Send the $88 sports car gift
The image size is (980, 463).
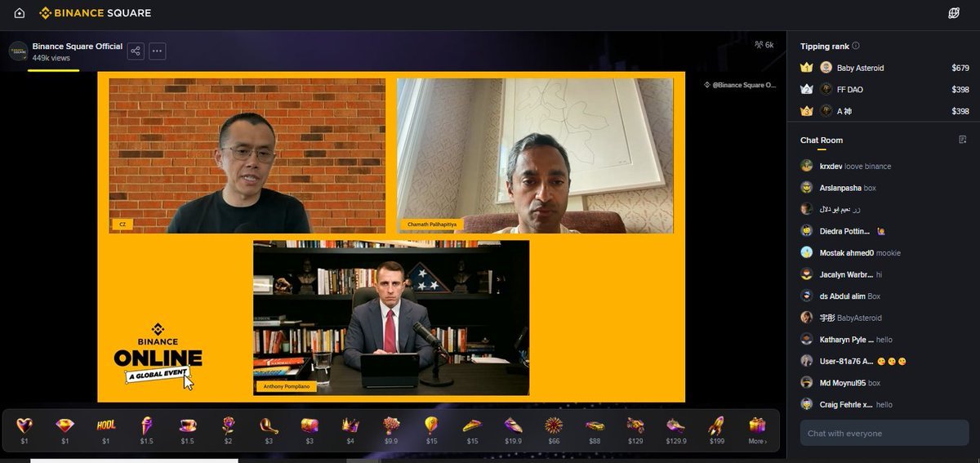pyautogui.click(x=595, y=430)
